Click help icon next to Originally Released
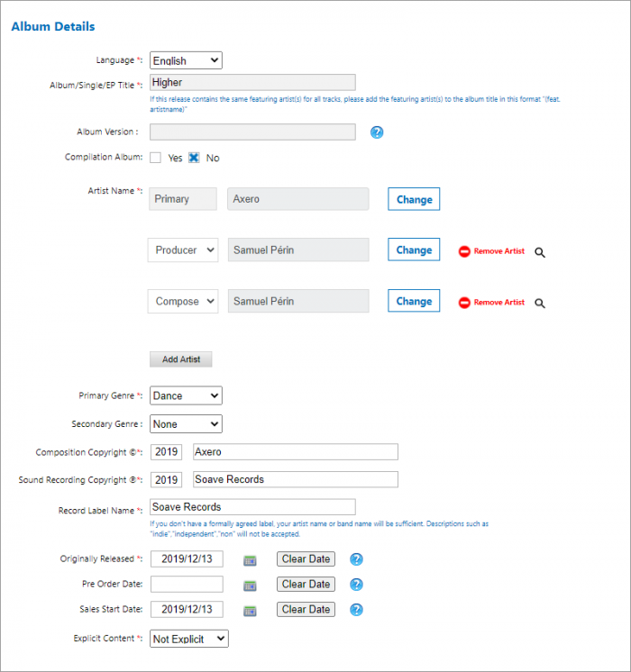631x672 pixels. pos(356,559)
